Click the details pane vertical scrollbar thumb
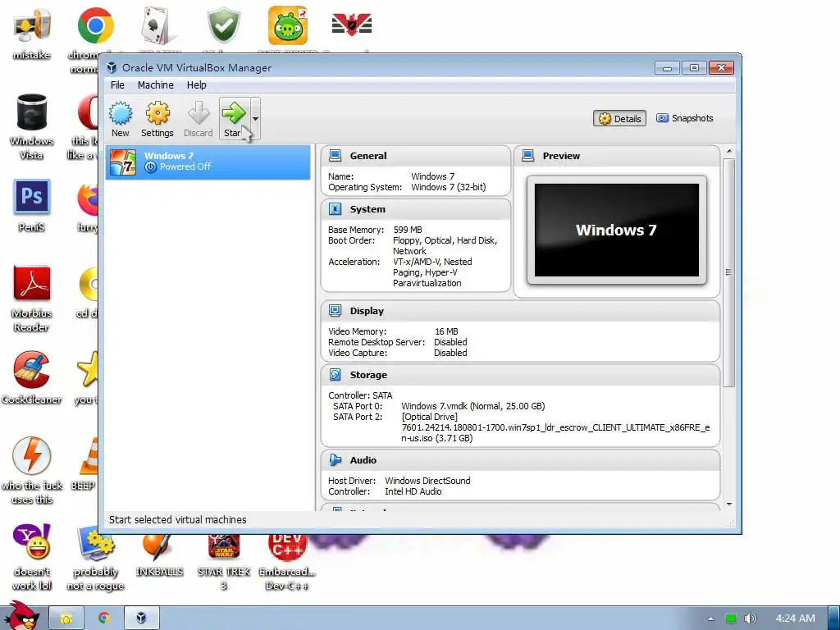The width and height of the screenshot is (840, 630). tap(728, 272)
